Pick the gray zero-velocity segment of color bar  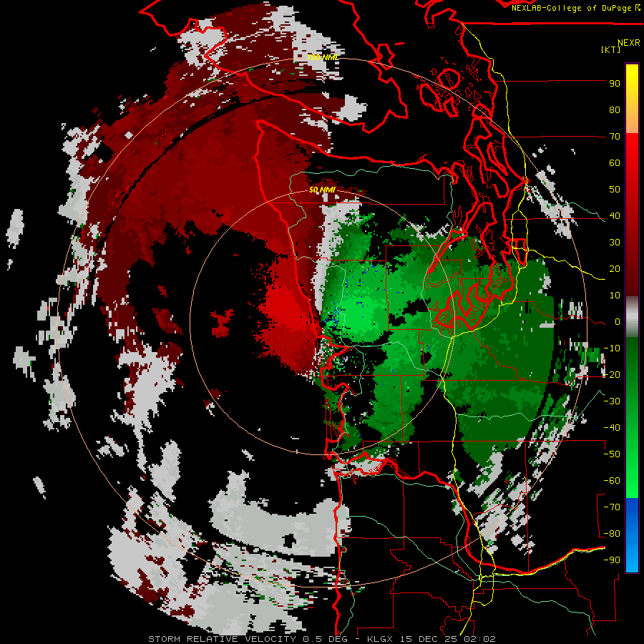pos(632,316)
